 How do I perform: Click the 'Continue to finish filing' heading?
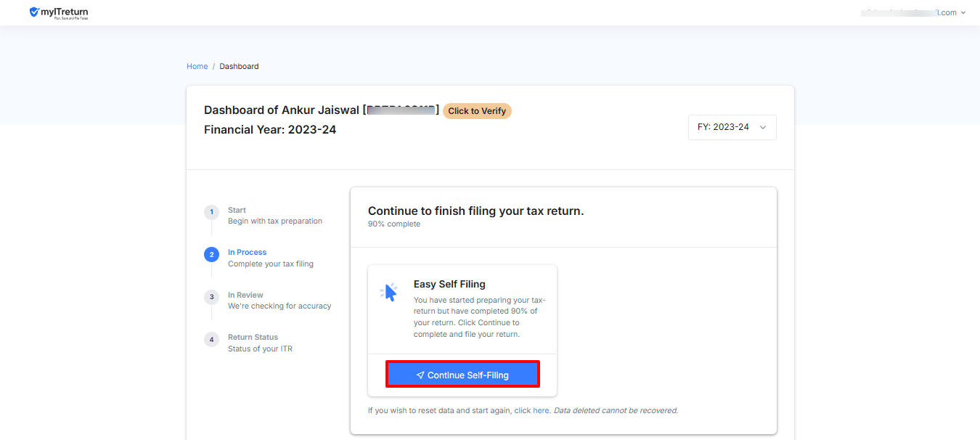[x=475, y=211]
